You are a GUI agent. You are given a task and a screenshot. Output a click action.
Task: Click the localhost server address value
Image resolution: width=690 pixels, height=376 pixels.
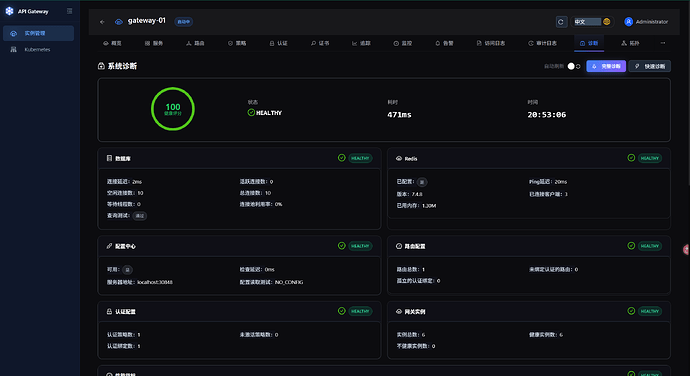[155, 282]
